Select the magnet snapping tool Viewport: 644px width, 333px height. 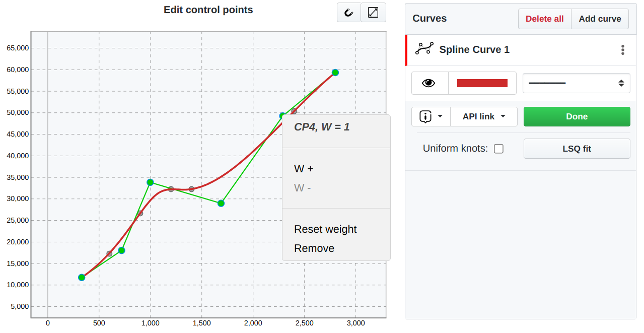[x=348, y=12]
